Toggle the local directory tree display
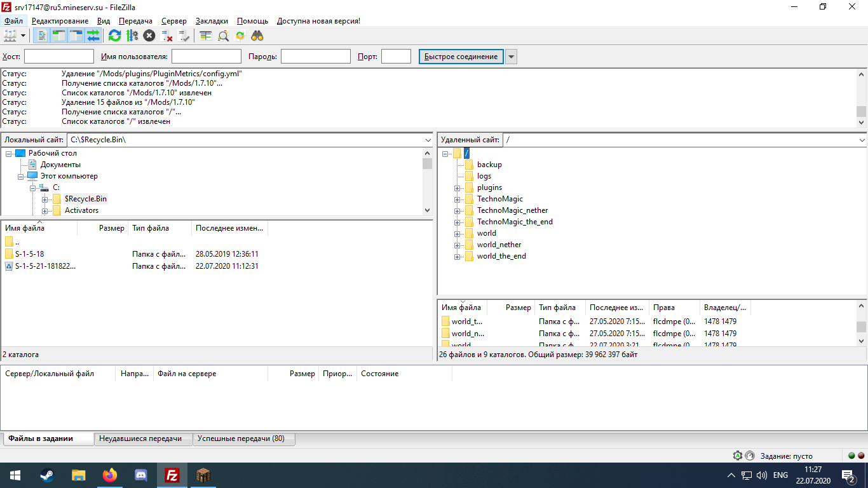Image resolution: width=868 pixels, height=488 pixels. pyautogui.click(x=58, y=36)
